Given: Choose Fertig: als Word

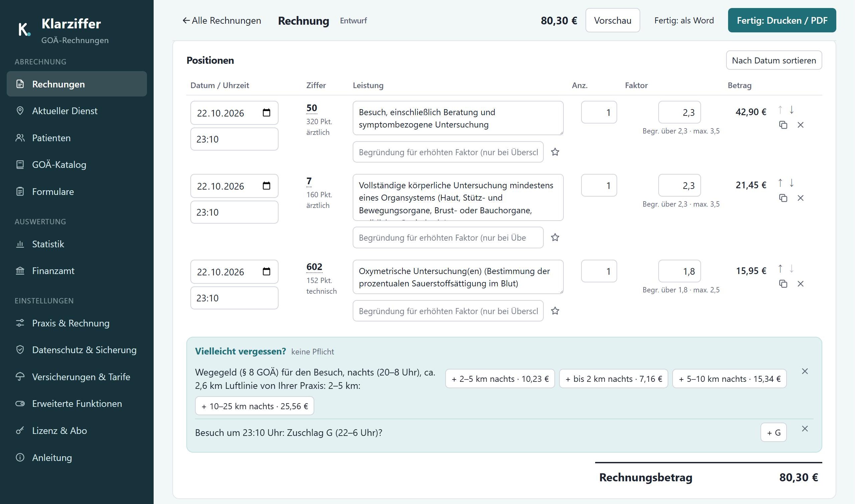Looking at the screenshot, I should (684, 20).
